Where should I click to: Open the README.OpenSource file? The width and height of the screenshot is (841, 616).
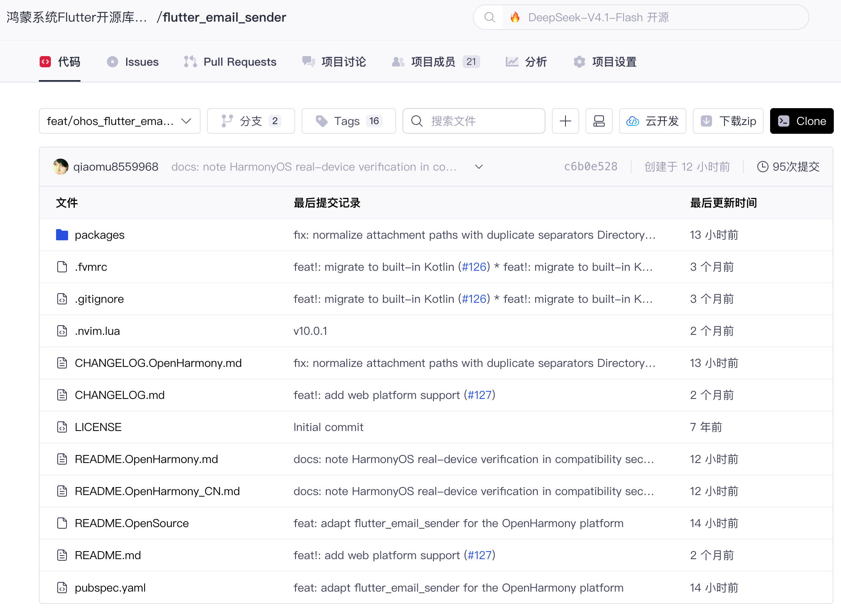coord(132,523)
